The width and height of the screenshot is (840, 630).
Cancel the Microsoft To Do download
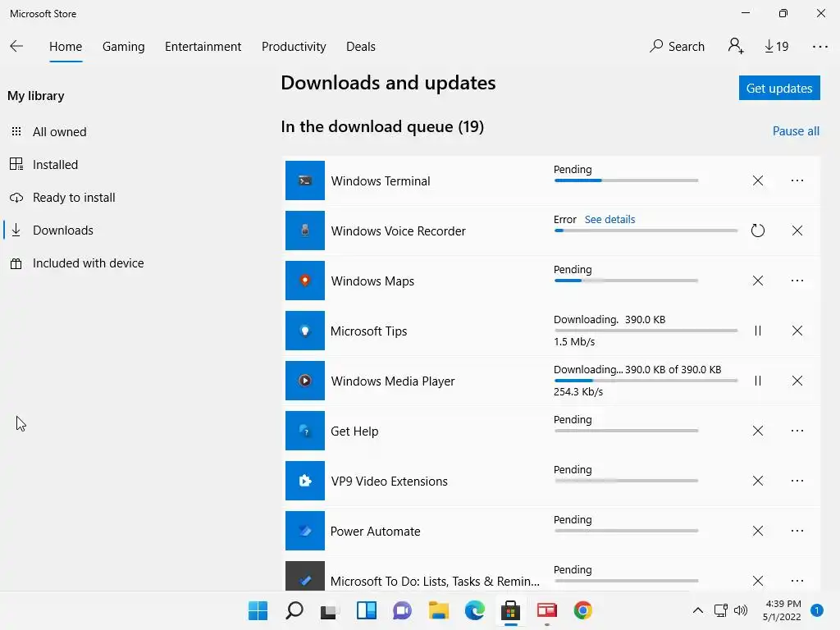(x=757, y=581)
